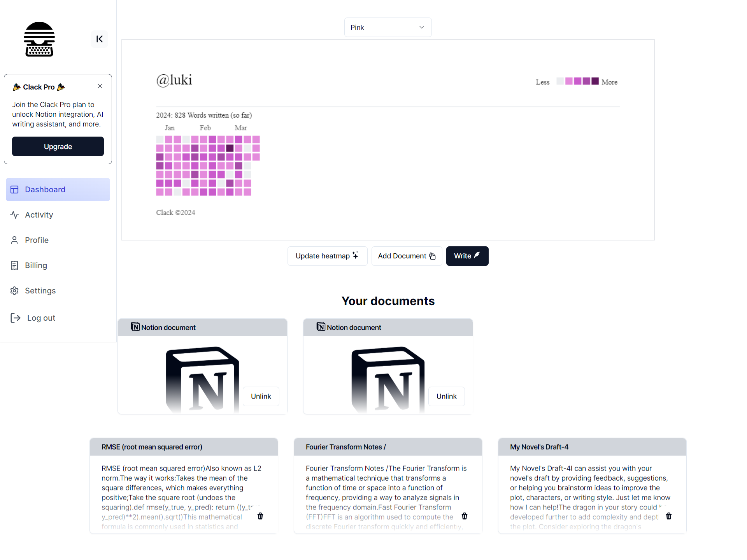
Task: Open the Billing page from the sidebar
Action: tap(35, 265)
